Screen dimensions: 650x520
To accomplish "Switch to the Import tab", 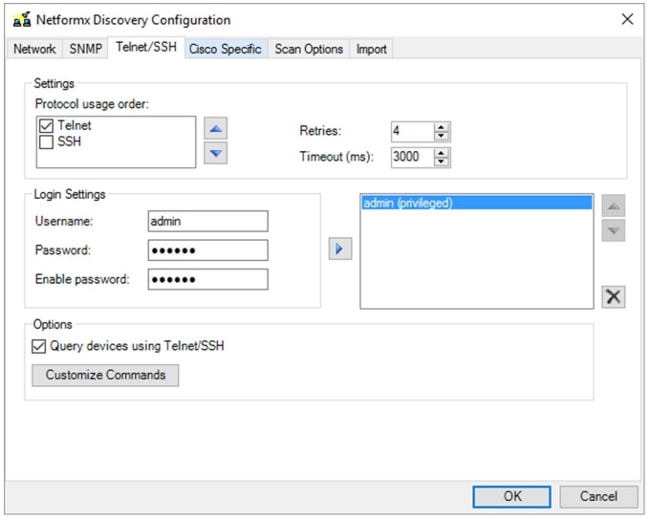I will tap(371, 49).
